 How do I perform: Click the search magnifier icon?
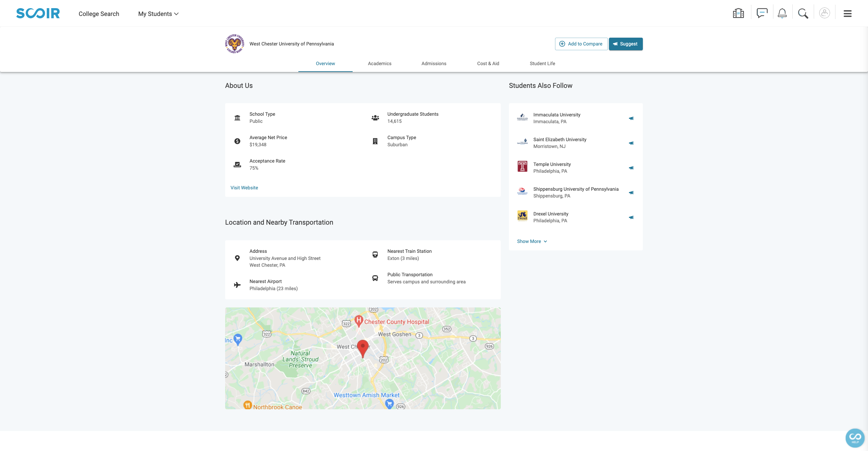(x=803, y=14)
